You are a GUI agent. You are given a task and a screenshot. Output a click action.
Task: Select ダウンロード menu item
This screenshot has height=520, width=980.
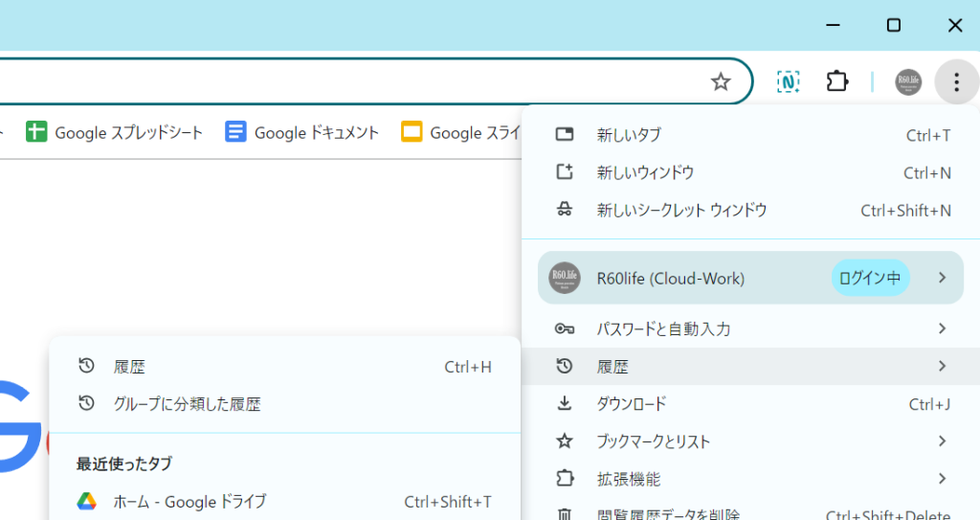click(632, 404)
